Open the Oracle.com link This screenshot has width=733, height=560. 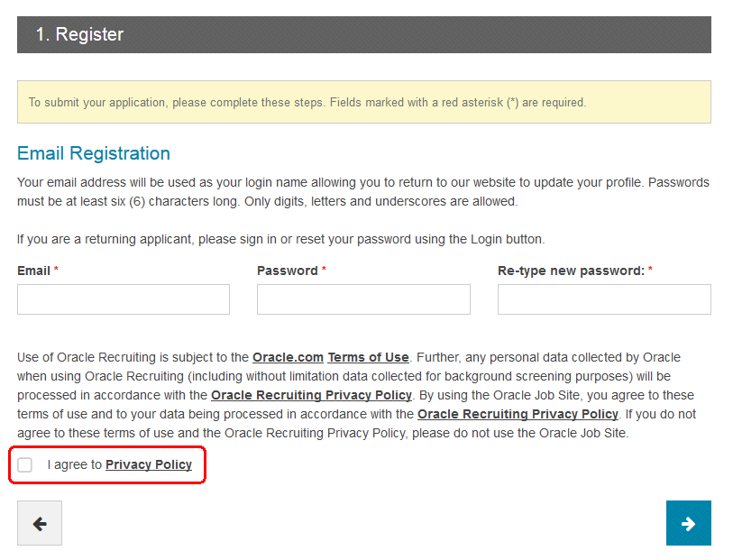(x=288, y=357)
